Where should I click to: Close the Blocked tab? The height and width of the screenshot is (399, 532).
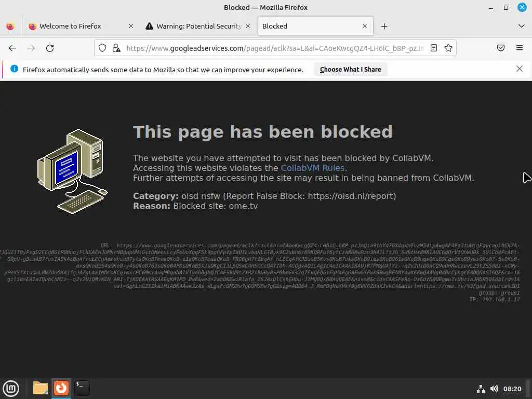click(x=365, y=26)
